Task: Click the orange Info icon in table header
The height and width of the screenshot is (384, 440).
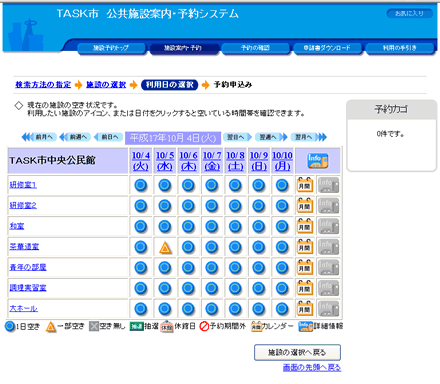Action: [x=318, y=161]
